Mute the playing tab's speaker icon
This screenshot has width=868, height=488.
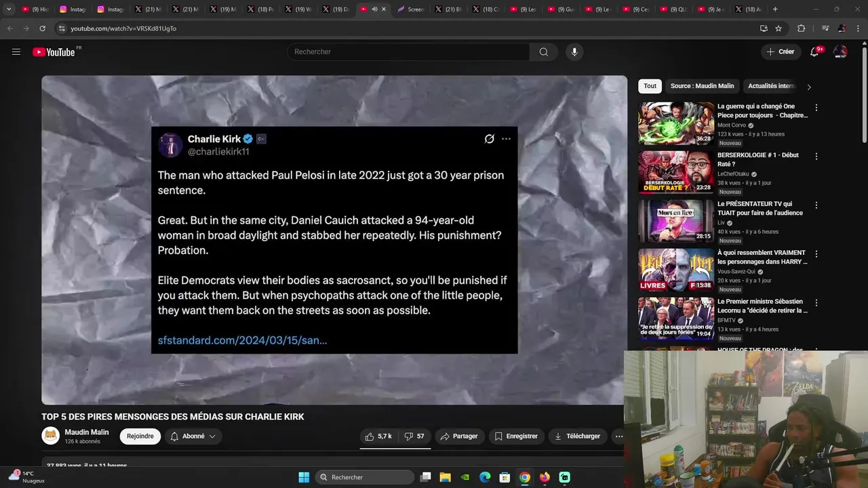(x=374, y=9)
